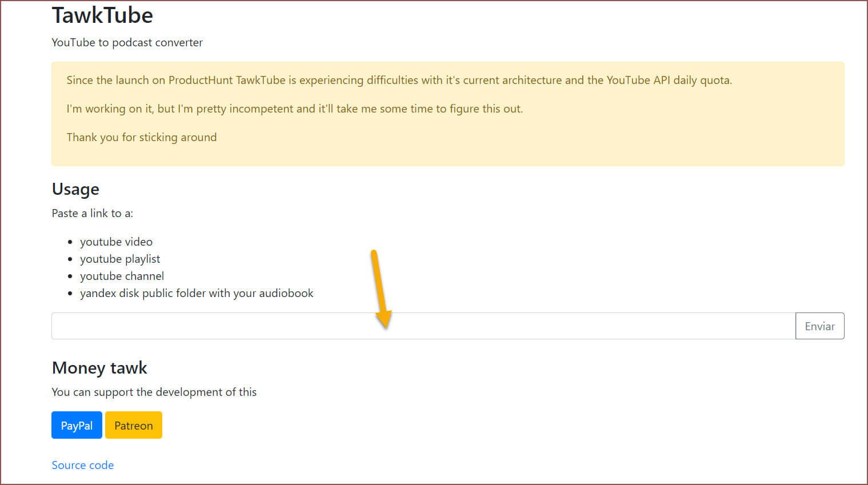Click "You can support the development" text

click(154, 392)
